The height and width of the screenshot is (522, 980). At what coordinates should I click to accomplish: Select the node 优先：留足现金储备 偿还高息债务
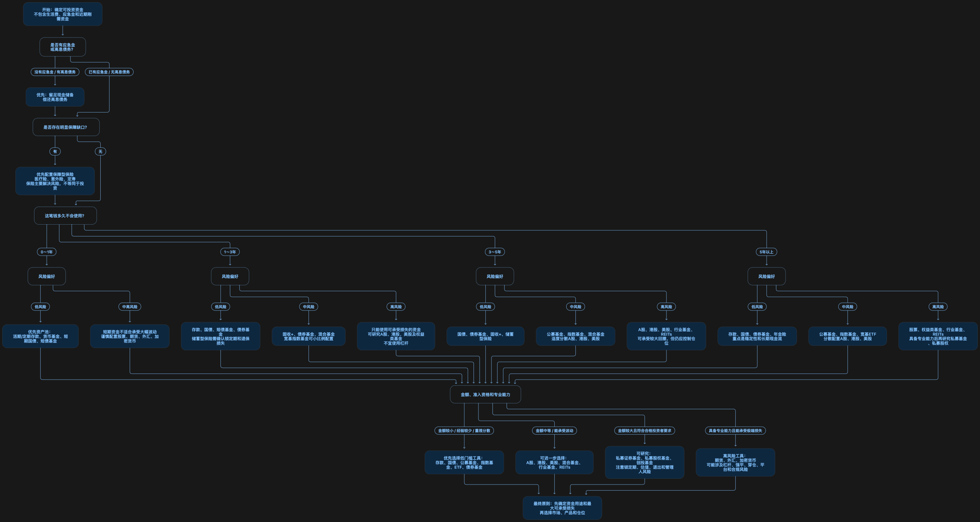[55, 97]
